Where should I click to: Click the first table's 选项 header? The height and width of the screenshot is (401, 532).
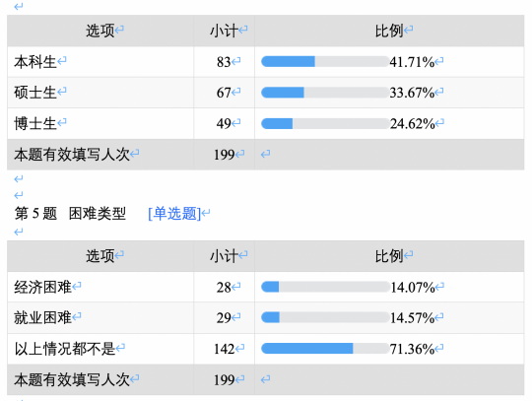coord(100,31)
